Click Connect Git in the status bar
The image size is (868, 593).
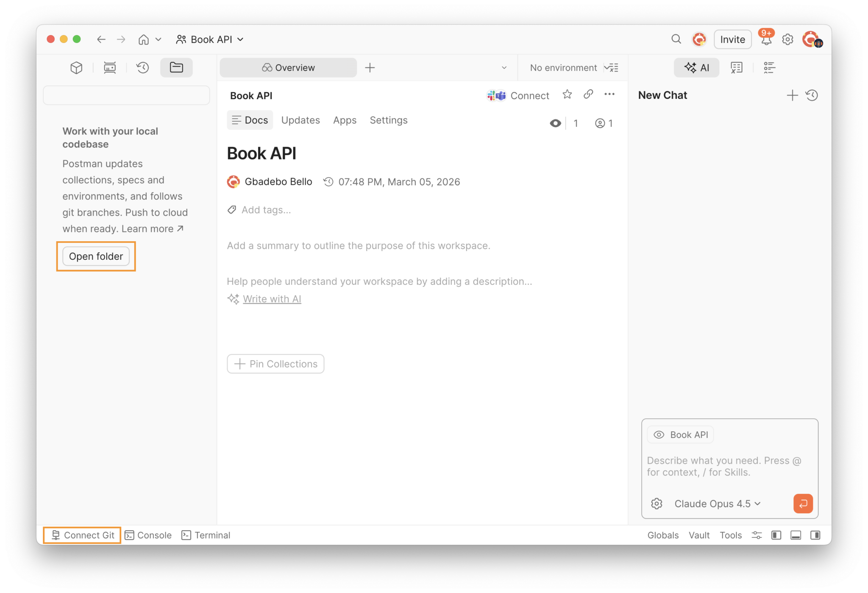click(x=83, y=535)
